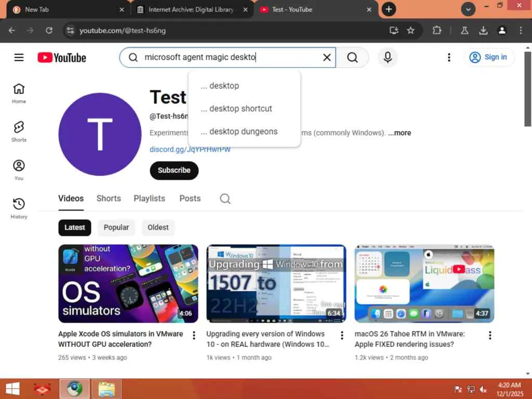Open File Explorer from the taskbar
532x399 pixels.
click(x=107, y=389)
